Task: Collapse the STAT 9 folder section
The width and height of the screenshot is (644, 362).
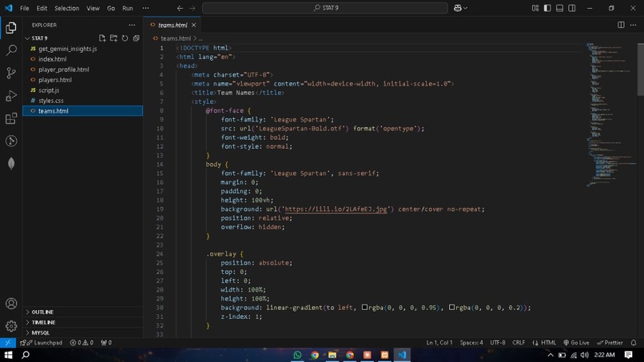Action: tap(27, 38)
